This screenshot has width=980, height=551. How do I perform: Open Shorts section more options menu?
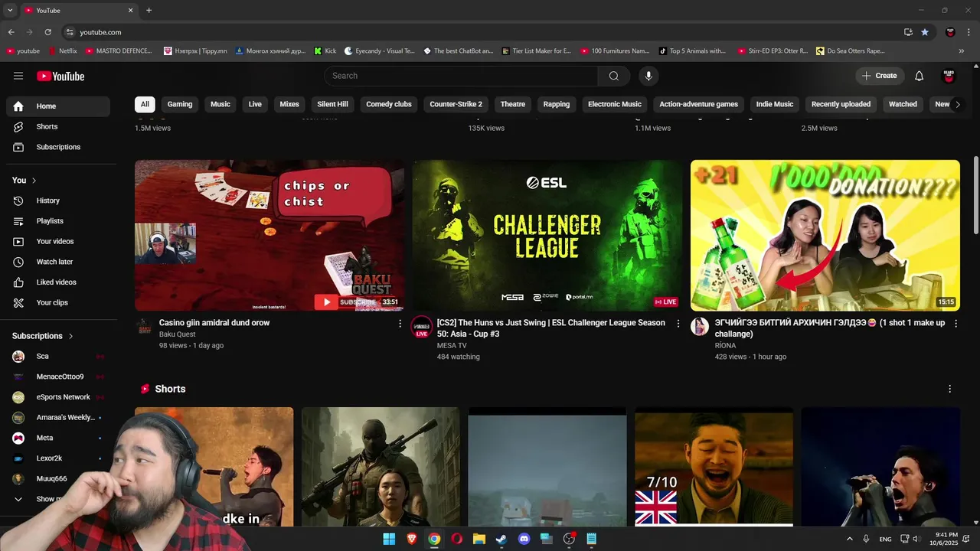click(950, 389)
